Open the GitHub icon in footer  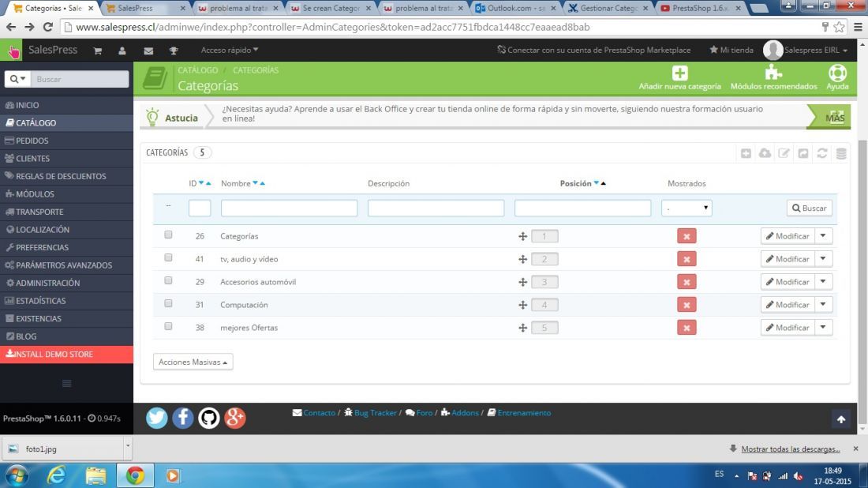tap(208, 418)
